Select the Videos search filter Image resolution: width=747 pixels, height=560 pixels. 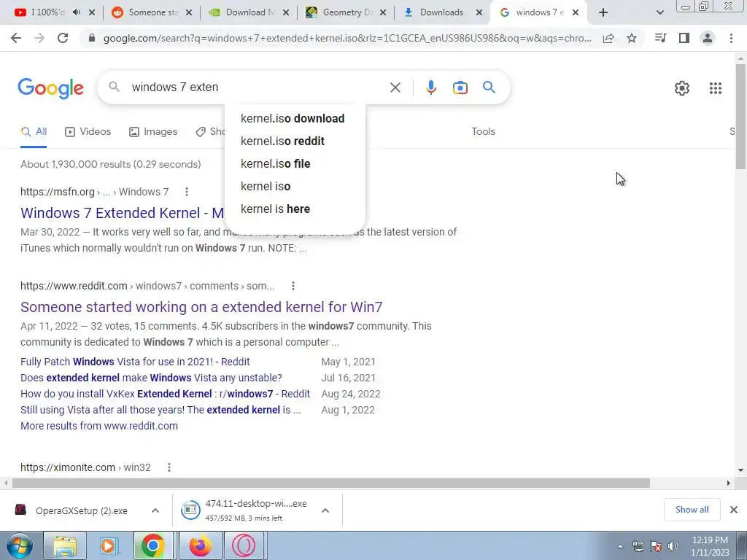pos(88,132)
